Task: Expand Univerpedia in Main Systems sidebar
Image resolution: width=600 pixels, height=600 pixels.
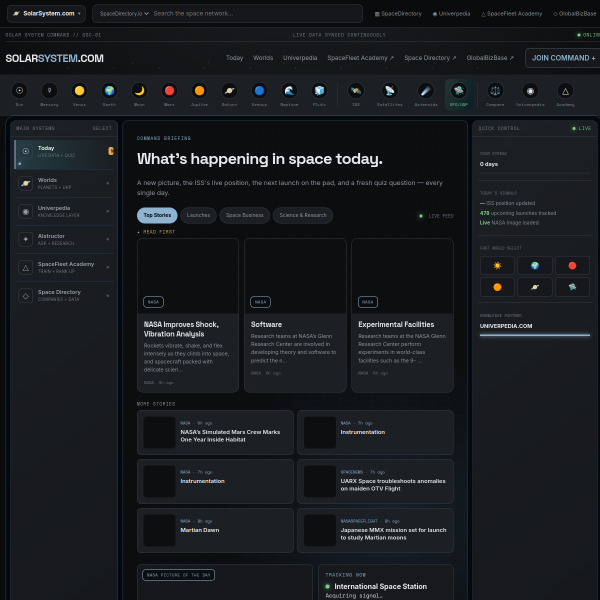Action: coord(64,211)
